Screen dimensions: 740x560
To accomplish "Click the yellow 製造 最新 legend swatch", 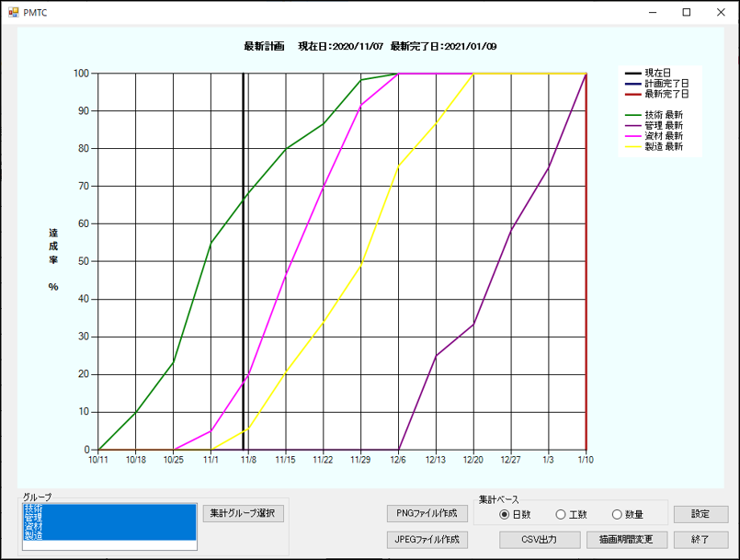I will pos(632,147).
